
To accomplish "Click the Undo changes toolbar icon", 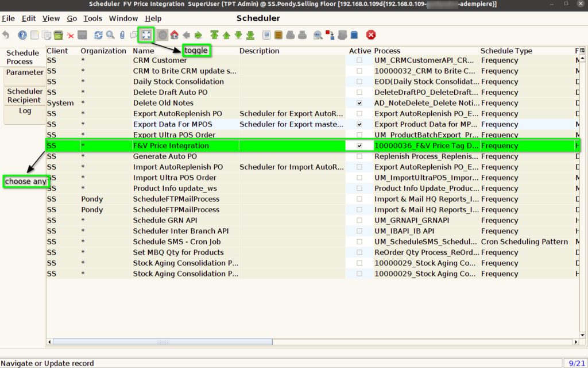I will (6, 35).
